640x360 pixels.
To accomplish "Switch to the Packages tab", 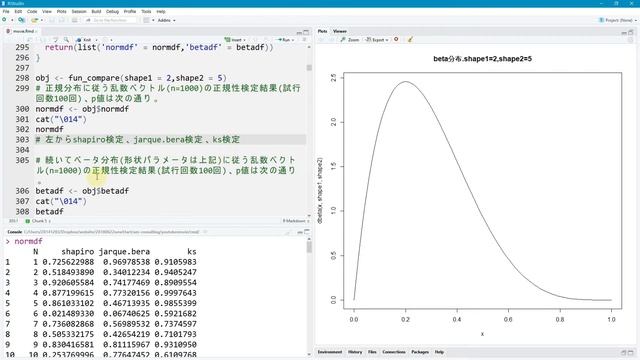I will pyautogui.click(x=420, y=352).
